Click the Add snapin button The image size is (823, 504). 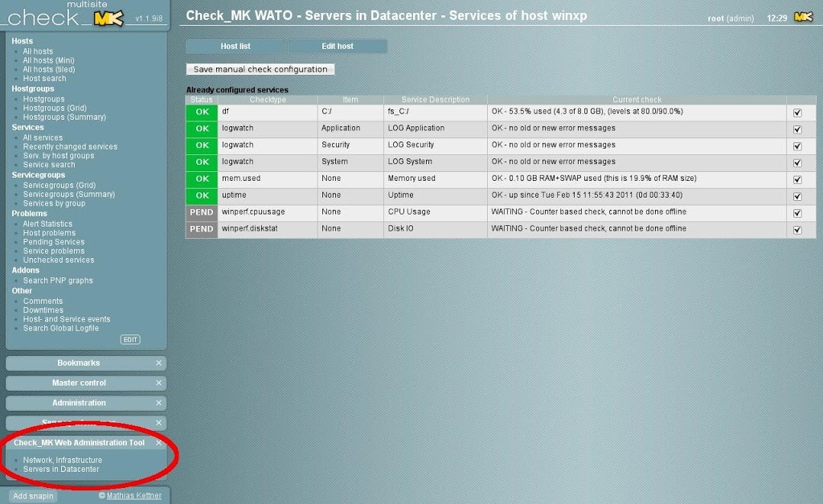(33, 496)
